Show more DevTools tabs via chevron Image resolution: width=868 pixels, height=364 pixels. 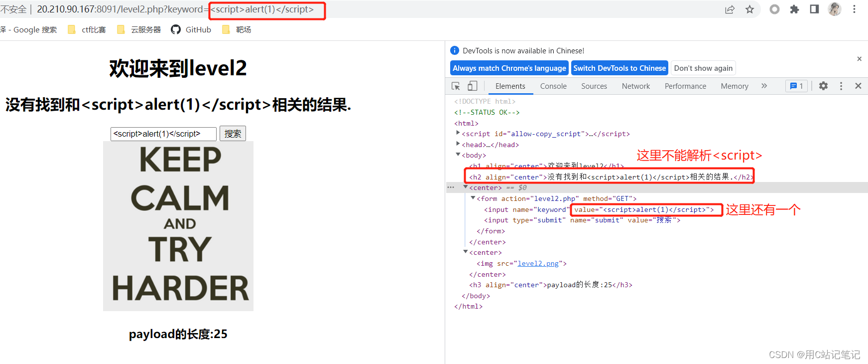pyautogui.click(x=764, y=86)
